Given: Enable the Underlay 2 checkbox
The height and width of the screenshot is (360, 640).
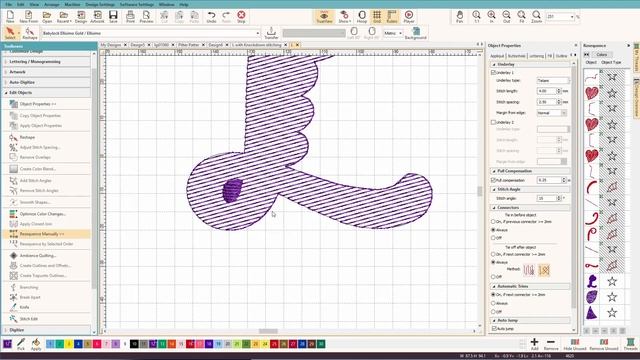Looking at the screenshot, I should pyautogui.click(x=493, y=122).
